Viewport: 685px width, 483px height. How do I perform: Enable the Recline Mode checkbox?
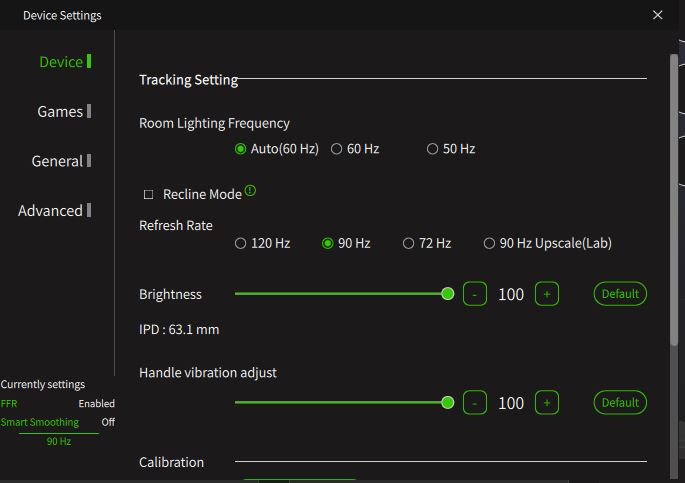coord(149,194)
